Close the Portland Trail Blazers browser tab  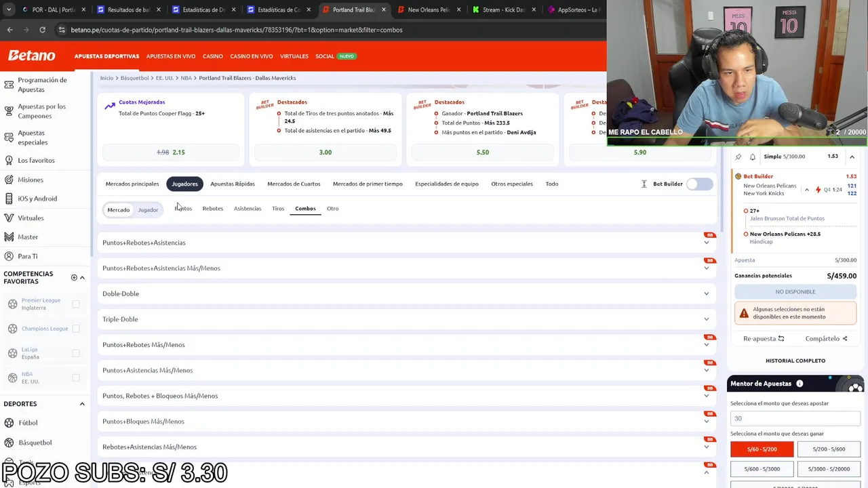pos(383,9)
